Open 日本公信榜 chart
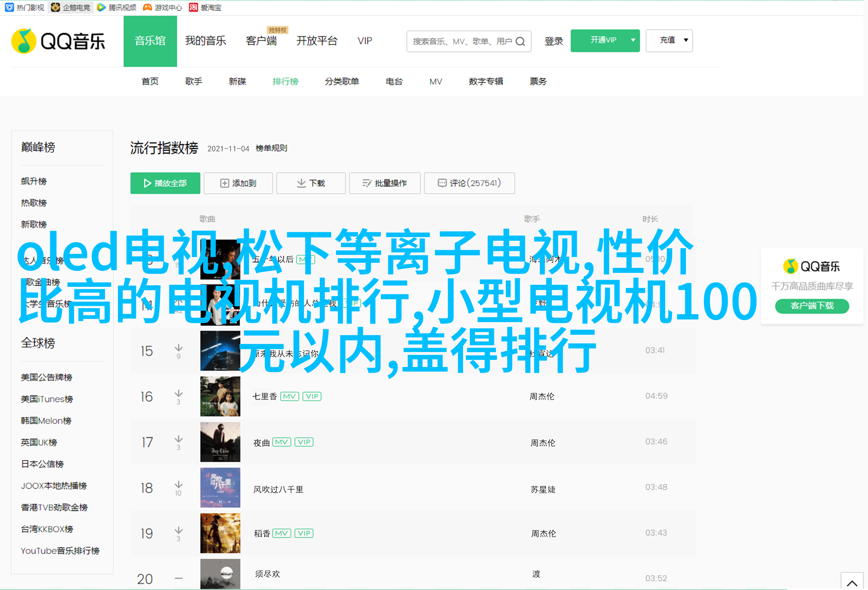 42,464
